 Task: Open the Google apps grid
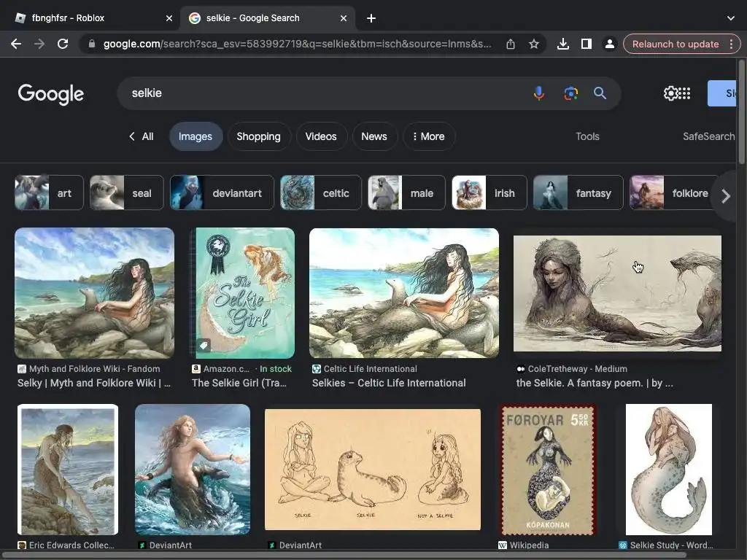click(684, 93)
